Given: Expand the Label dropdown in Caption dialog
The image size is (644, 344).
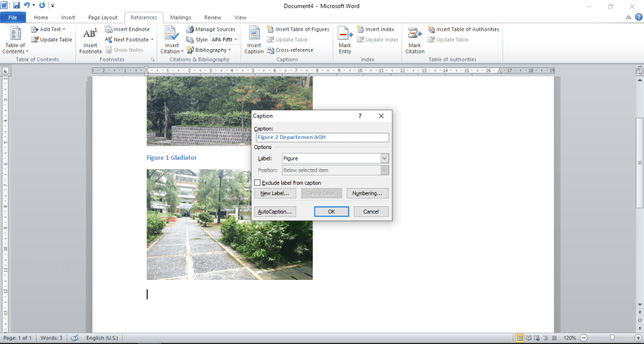Looking at the screenshot, I should pos(384,158).
